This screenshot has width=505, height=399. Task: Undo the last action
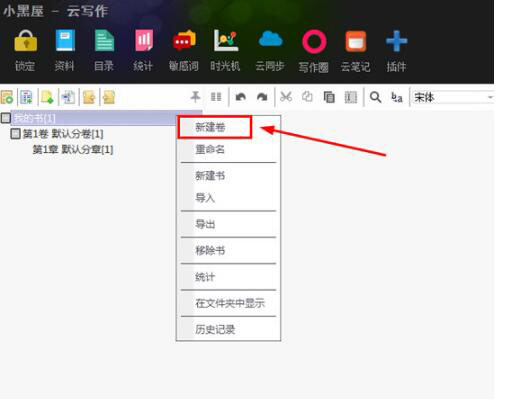[x=241, y=97]
